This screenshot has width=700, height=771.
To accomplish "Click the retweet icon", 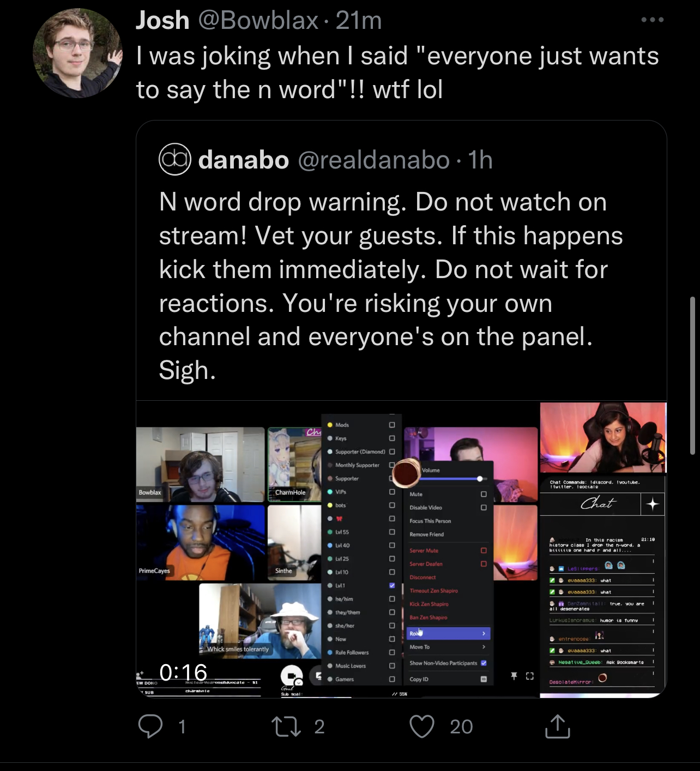I will click(286, 726).
